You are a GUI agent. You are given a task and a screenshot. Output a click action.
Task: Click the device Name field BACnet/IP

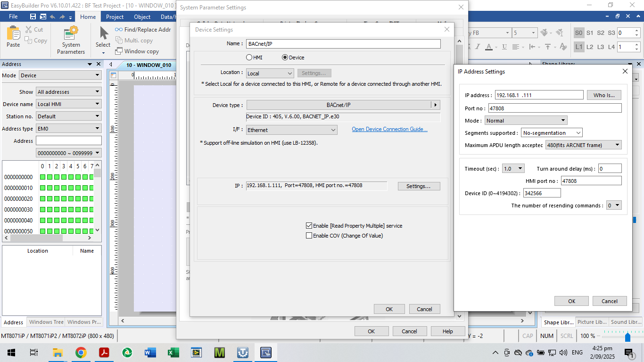pyautogui.click(x=343, y=44)
